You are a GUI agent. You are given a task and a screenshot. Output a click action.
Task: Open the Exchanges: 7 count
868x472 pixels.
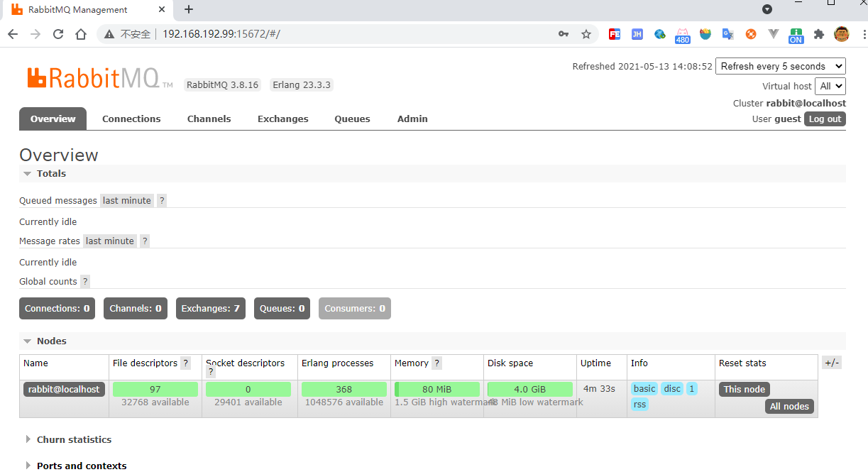pyautogui.click(x=210, y=309)
